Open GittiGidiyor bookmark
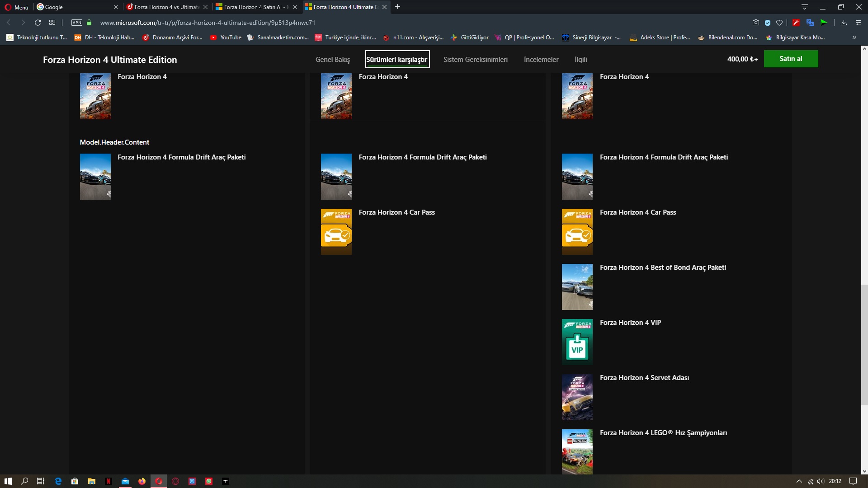The image size is (868, 488). [470, 38]
